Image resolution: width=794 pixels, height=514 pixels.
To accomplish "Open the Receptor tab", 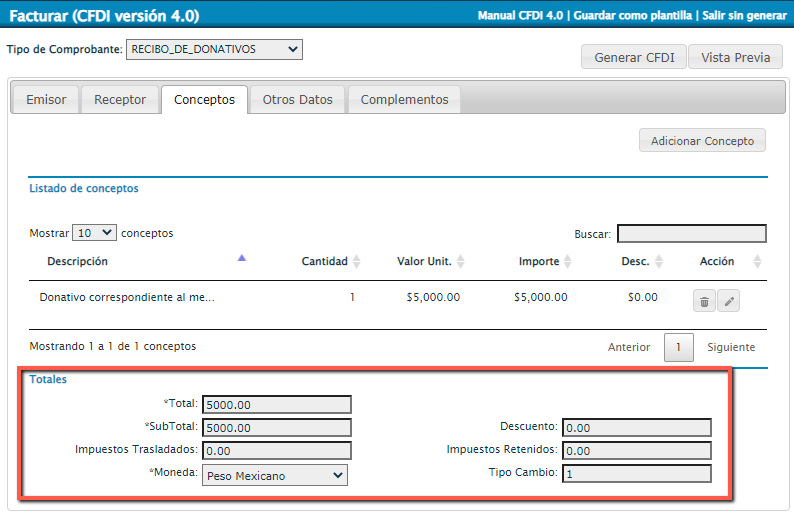I will pyautogui.click(x=120, y=100).
